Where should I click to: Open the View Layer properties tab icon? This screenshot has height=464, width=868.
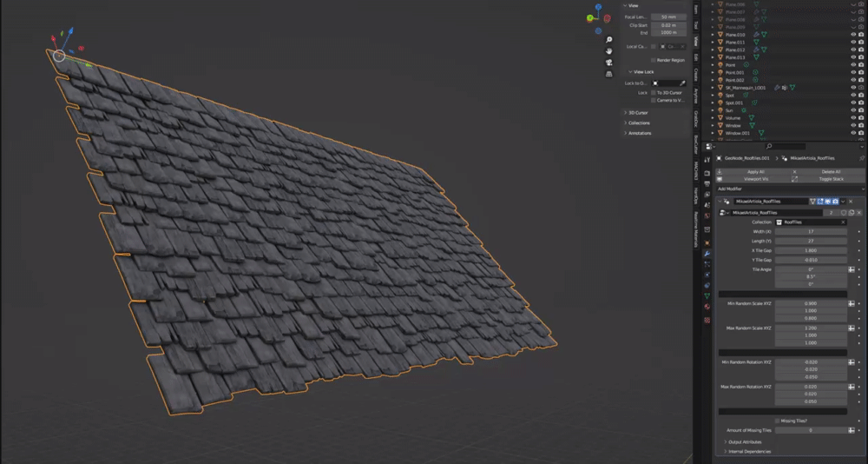point(707,195)
